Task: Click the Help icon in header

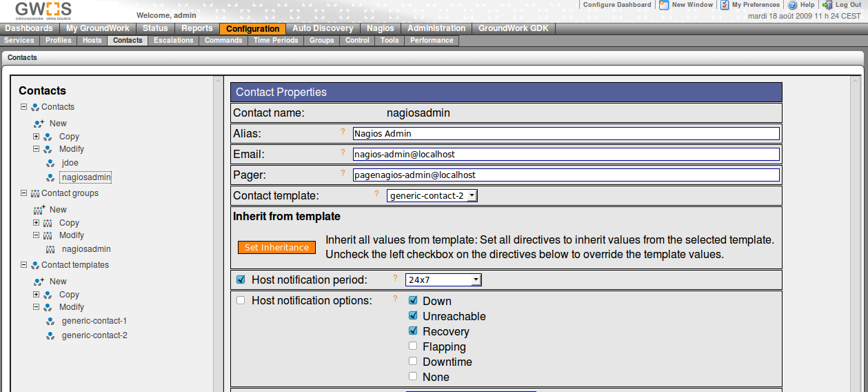Action: tap(792, 5)
